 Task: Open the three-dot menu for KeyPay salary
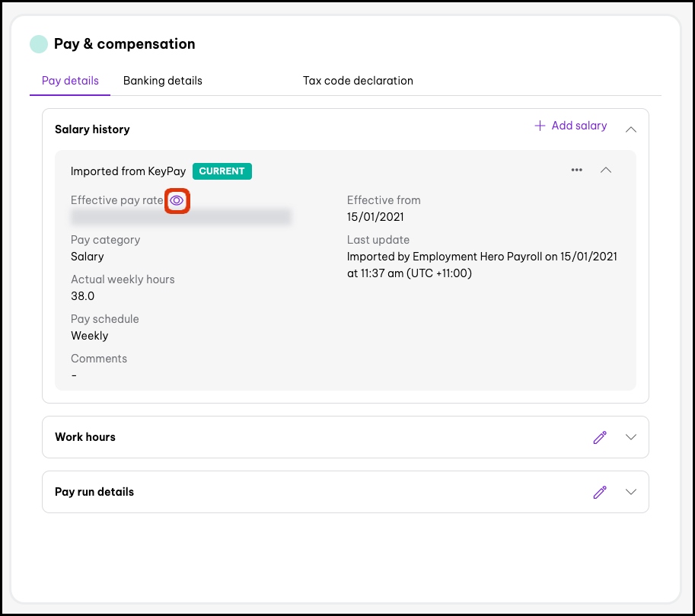[577, 170]
